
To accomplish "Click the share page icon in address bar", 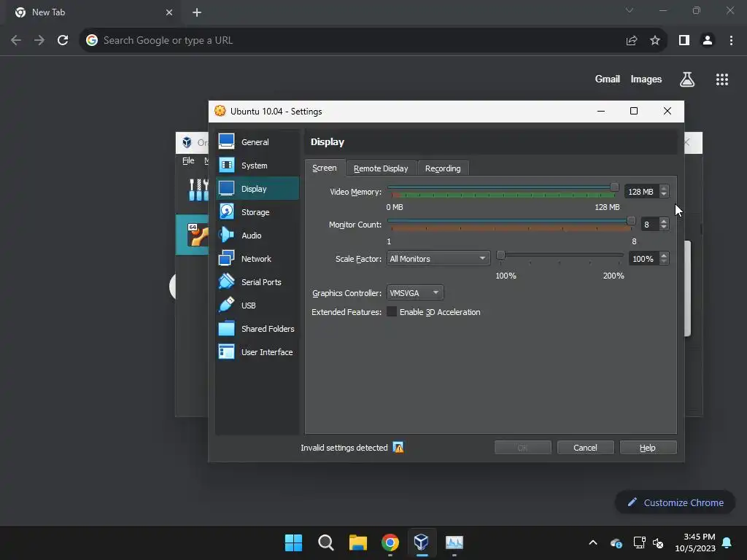I will [x=632, y=41].
